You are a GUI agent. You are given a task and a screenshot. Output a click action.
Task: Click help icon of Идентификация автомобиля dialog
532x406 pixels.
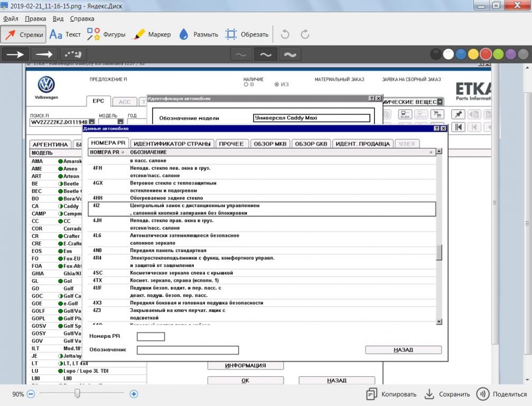372,98
